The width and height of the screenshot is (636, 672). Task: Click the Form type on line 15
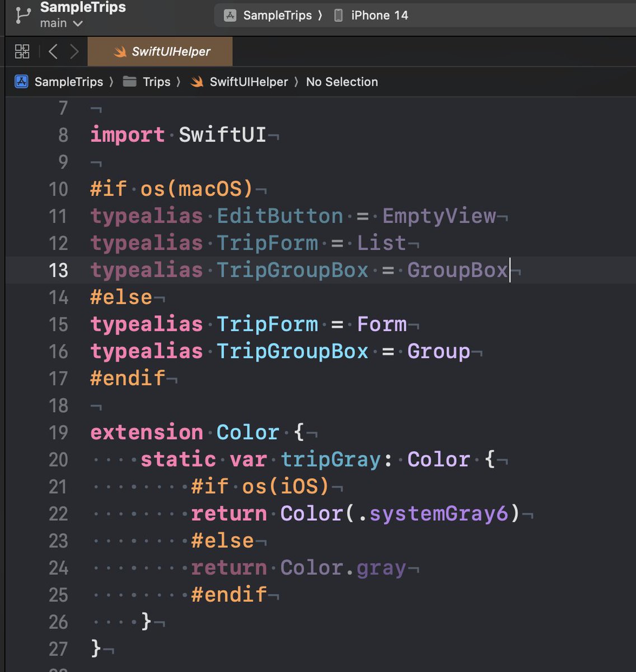tap(382, 324)
